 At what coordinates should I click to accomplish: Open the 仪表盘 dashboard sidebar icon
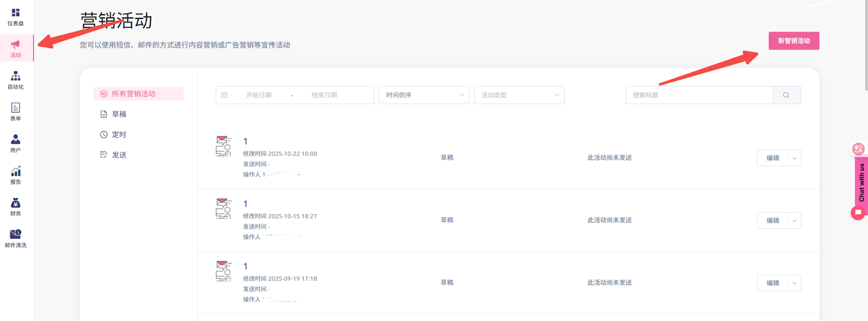point(16,13)
